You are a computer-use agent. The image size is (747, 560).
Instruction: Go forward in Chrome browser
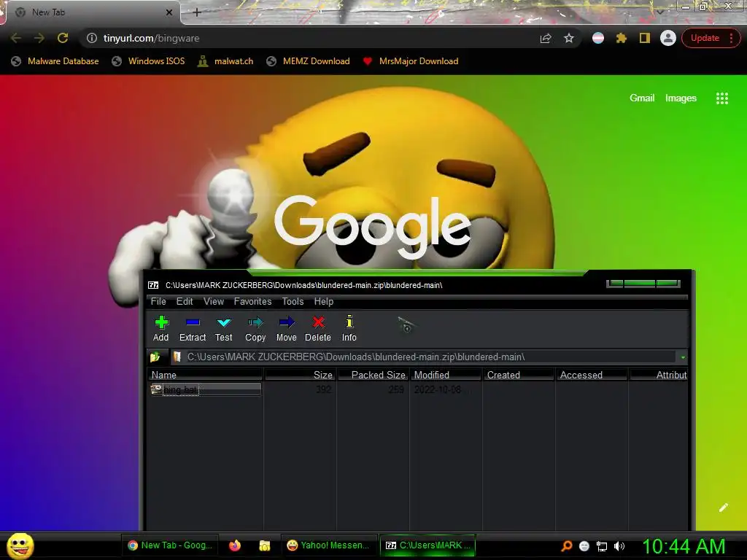click(39, 38)
